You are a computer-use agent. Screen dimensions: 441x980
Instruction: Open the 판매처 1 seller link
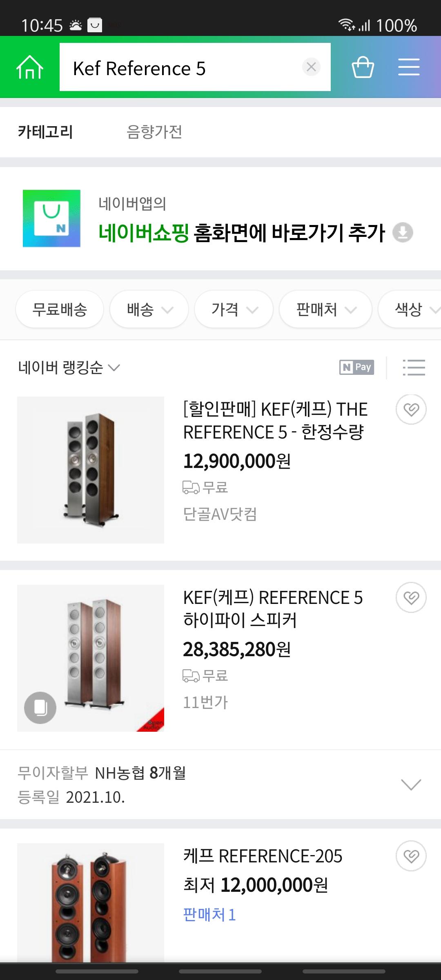[209, 915]
